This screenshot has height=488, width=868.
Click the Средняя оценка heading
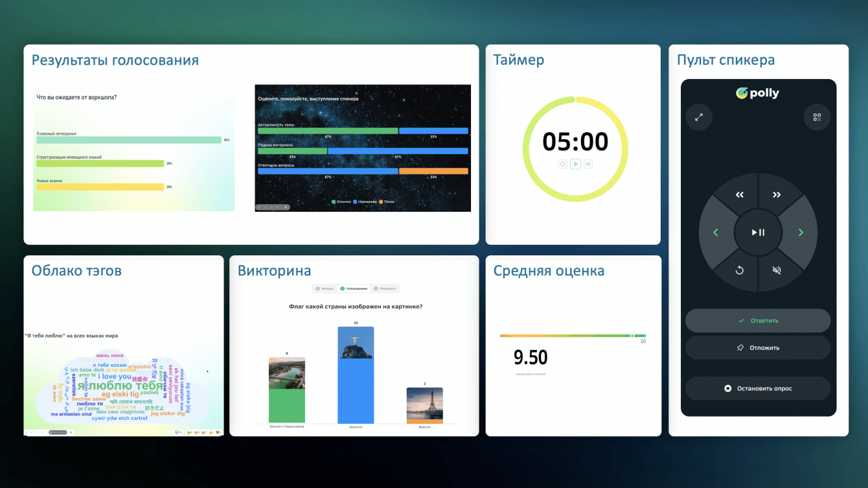[549, 271]
